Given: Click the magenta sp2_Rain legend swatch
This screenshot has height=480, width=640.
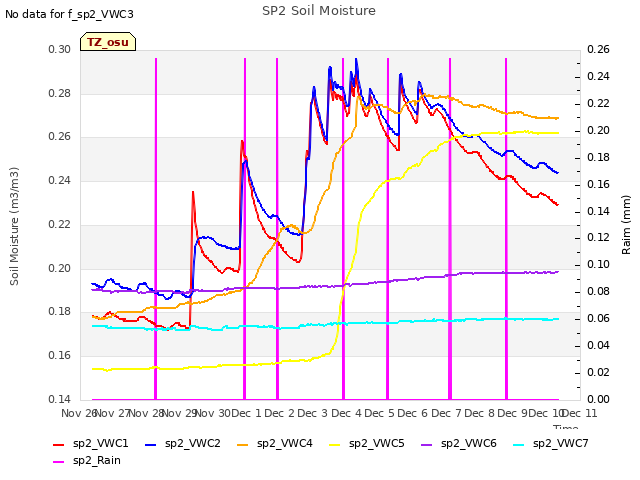Looking at the screenshot, I should [x=59, y=462].
